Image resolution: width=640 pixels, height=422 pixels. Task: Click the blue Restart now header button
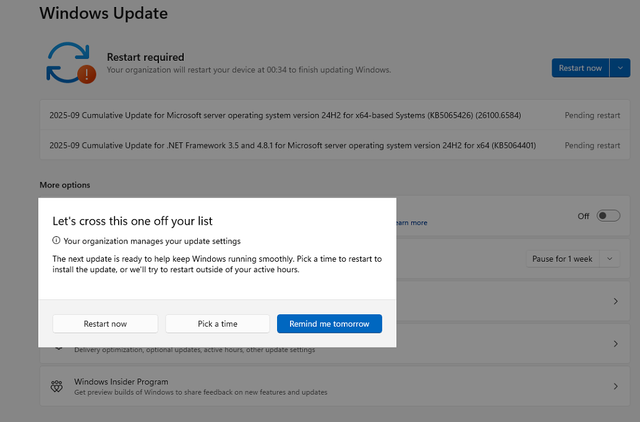580,68
